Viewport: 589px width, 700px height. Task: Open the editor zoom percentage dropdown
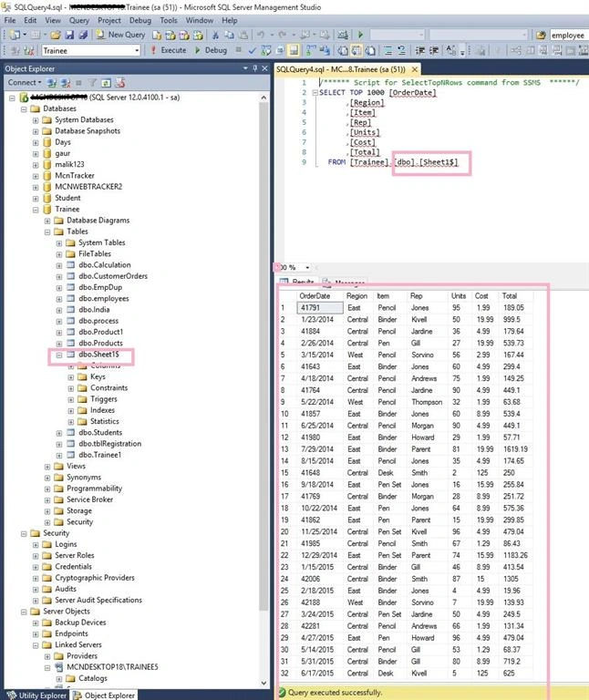[x=307, y=267]
